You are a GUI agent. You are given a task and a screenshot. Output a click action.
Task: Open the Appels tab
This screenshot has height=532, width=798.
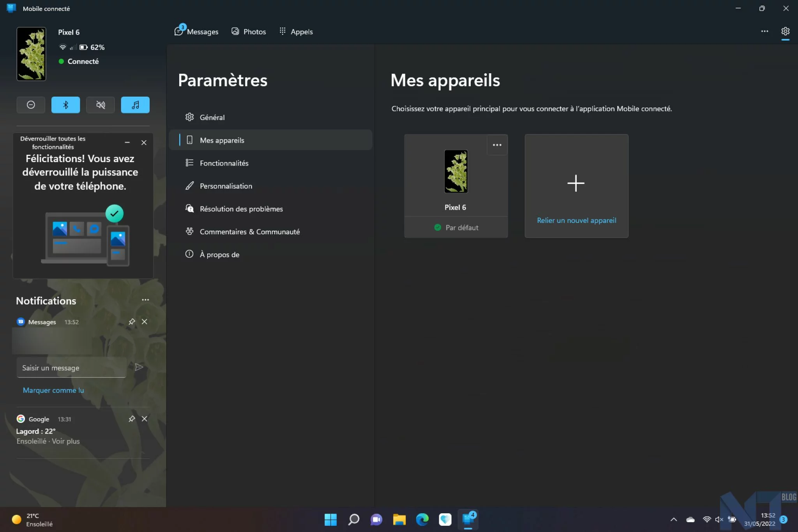[x=296, y=32]
